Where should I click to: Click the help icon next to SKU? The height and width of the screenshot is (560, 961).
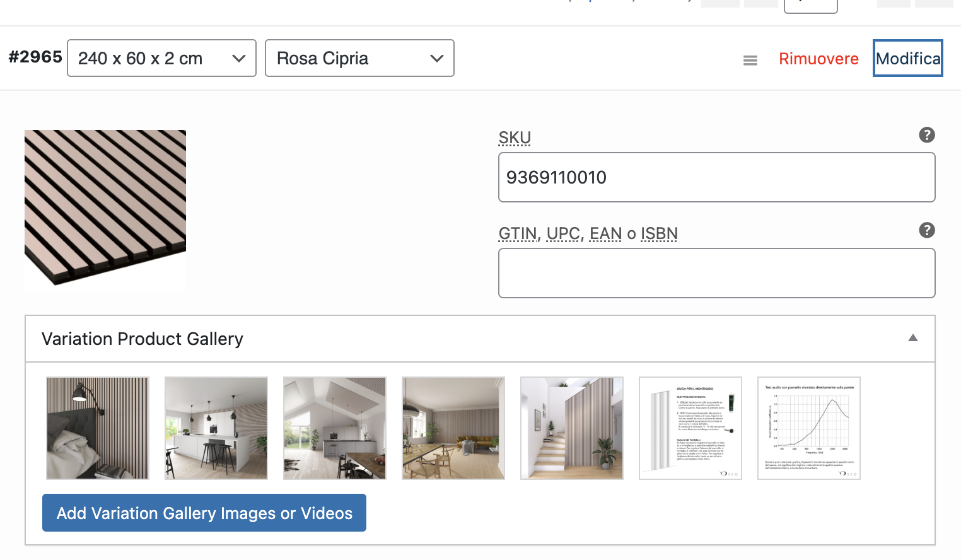(x=926, y=135)
